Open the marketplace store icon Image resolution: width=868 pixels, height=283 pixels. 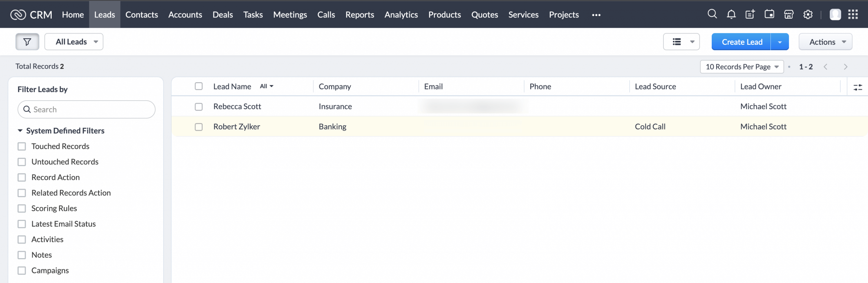pos(789,14)
